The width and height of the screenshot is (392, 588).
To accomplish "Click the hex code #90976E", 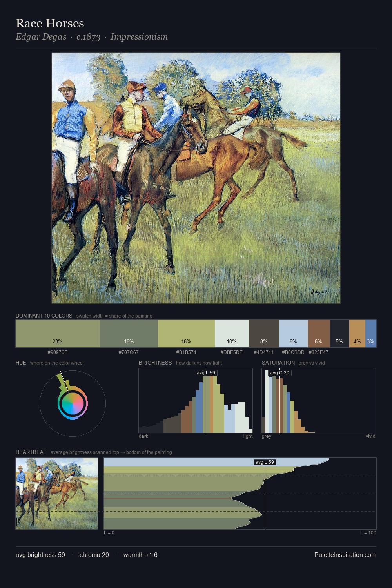I will (x=58, y=352).
